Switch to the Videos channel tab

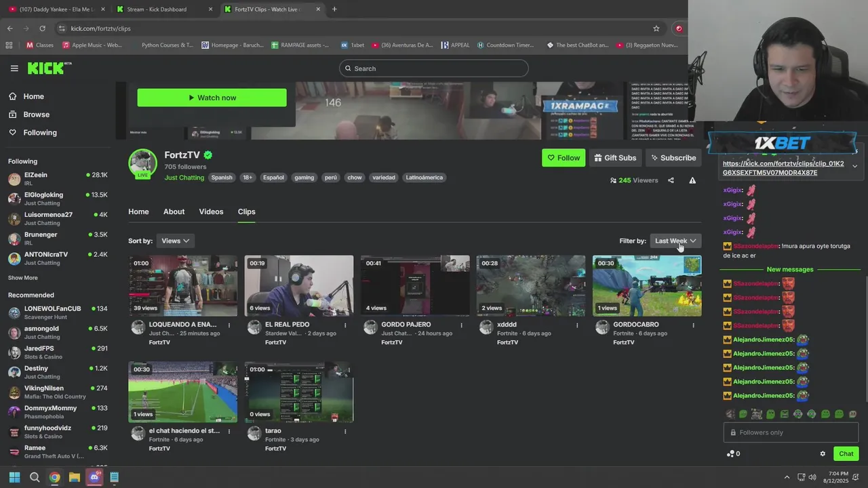(x=211, y=211)
